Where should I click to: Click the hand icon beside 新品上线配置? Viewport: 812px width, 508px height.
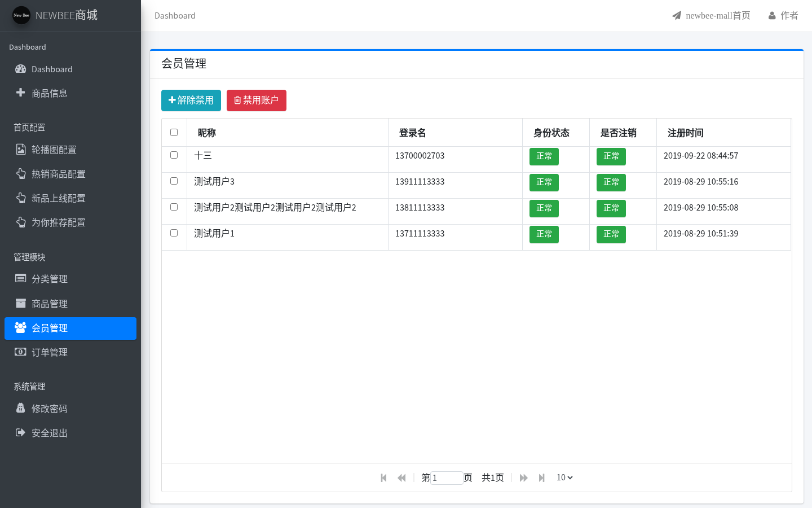click(21, 198)
